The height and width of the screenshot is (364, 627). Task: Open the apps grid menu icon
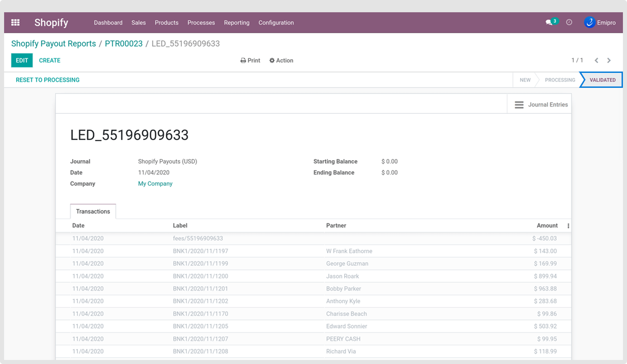pos(15,23)
